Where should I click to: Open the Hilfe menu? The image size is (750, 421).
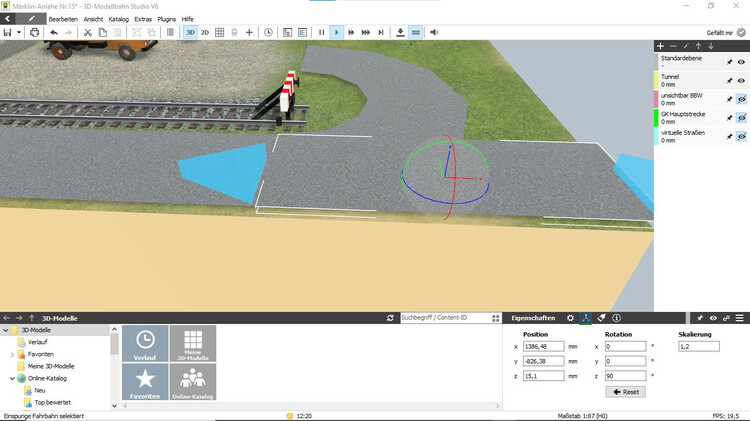point(188,19)
